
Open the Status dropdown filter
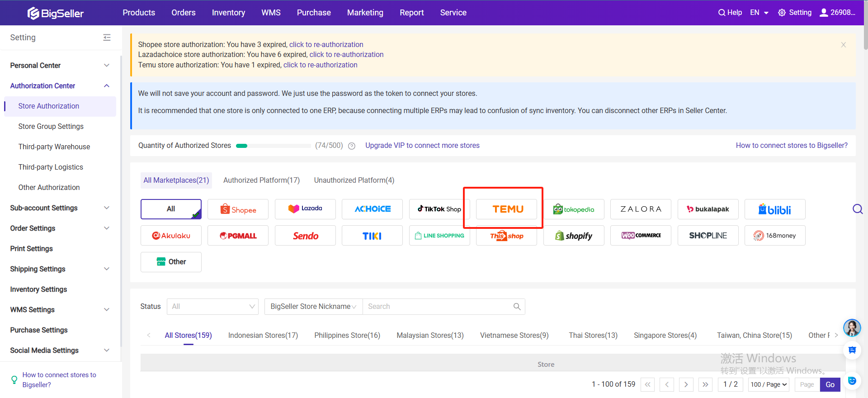tap(212, 307)
